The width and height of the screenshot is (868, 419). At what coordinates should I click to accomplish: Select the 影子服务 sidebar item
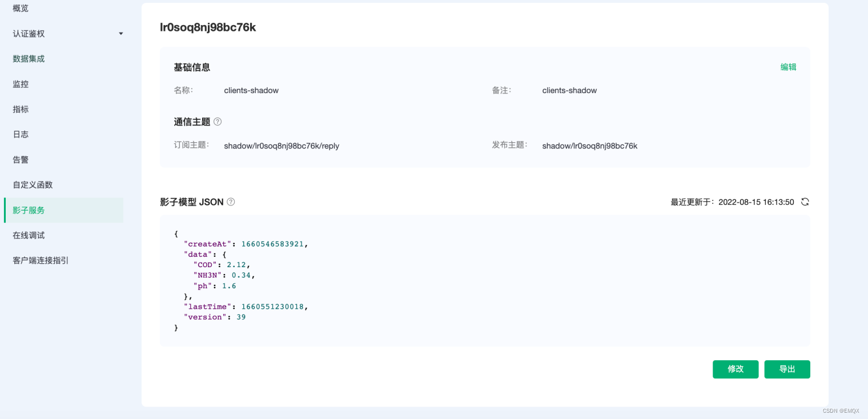coord(63,210)
